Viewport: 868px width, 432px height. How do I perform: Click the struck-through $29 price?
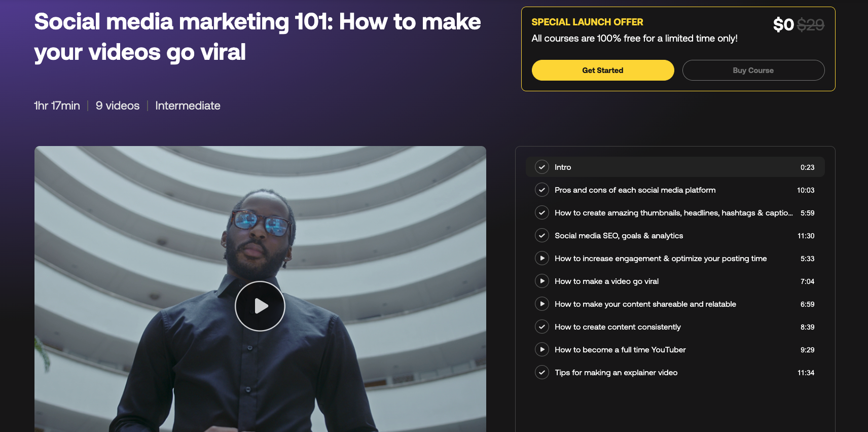tap(811, 24)
